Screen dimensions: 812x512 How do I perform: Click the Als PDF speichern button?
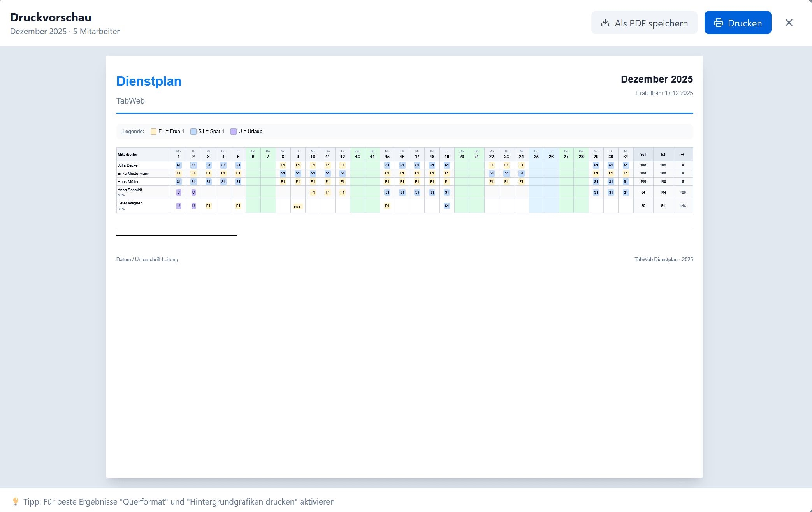pos(644,23)
